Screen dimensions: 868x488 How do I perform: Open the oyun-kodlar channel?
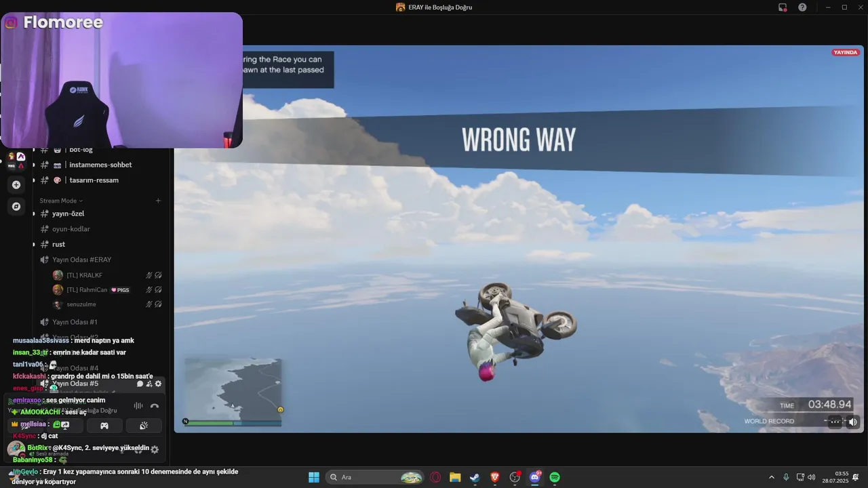click(x=71, y=229)
